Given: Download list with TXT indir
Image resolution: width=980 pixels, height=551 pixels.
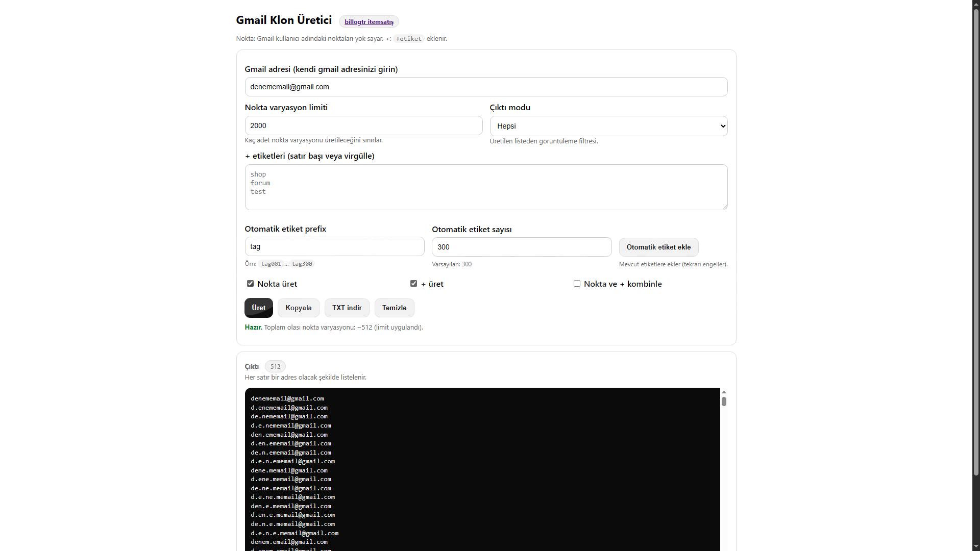Looking at the screenshot, I should [x=347, y=308].
